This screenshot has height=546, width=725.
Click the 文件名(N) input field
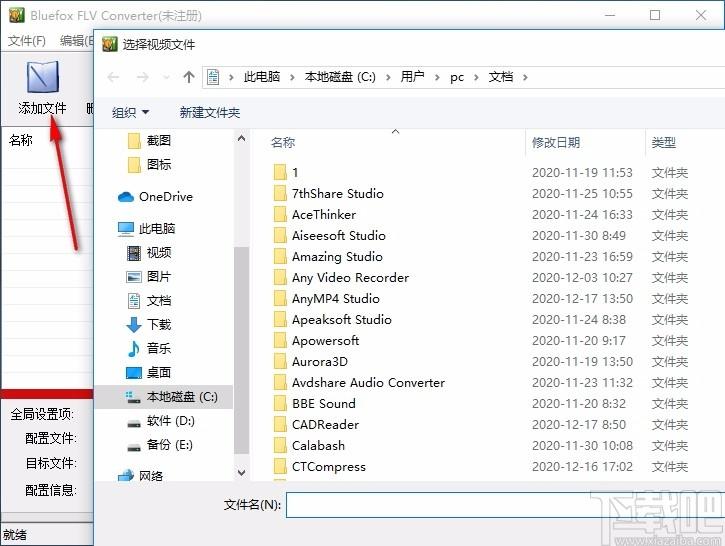click(505, 505)
